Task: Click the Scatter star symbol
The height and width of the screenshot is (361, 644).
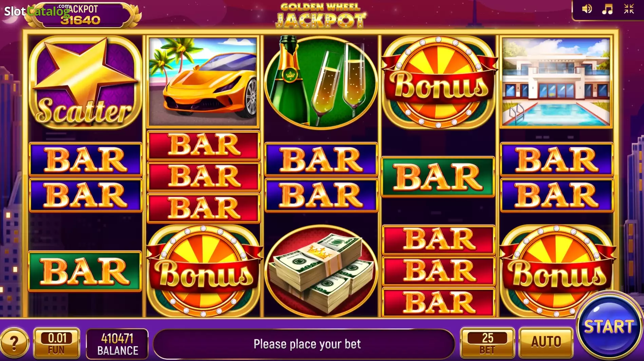Action: click(85, 82)
